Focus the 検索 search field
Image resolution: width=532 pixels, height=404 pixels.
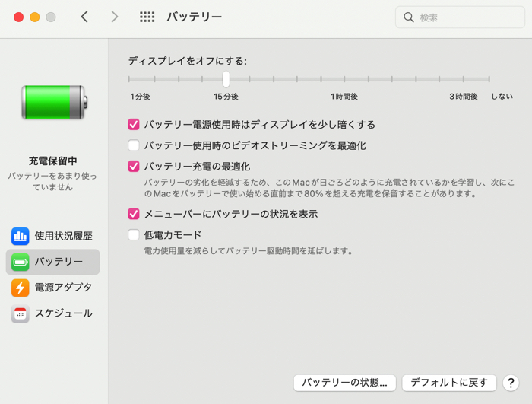pyautogui.click(x=460, y=17)
